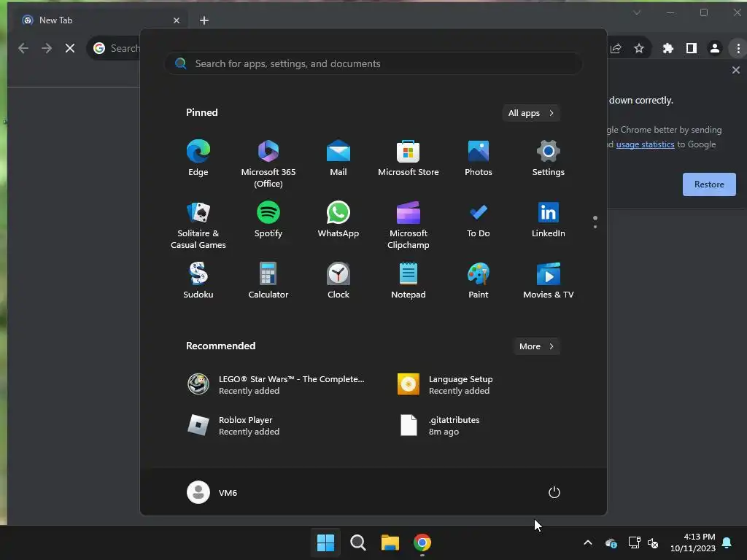Open clock and date flyout
The width and height of the screenshot is (747, 560).
click(x=693, y=542)
